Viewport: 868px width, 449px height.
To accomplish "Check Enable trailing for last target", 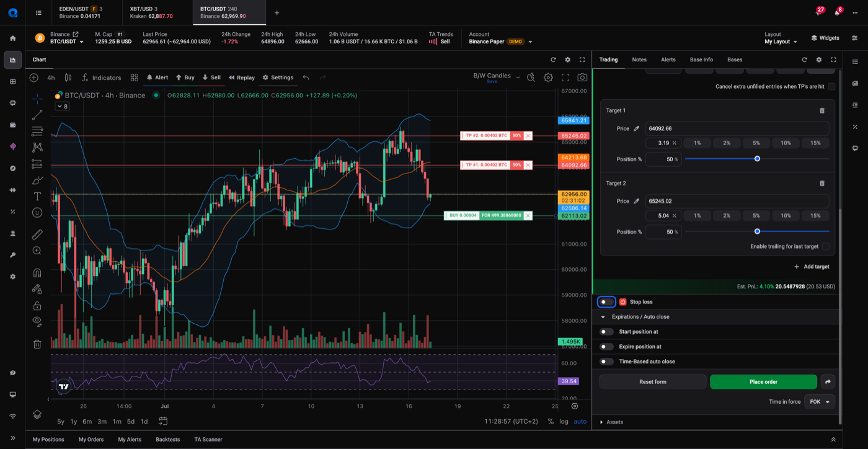I will click(826, 246).
